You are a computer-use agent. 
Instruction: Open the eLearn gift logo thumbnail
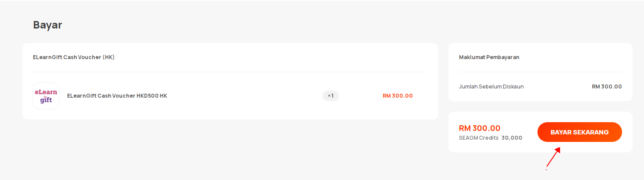click(x=46, y=96)
